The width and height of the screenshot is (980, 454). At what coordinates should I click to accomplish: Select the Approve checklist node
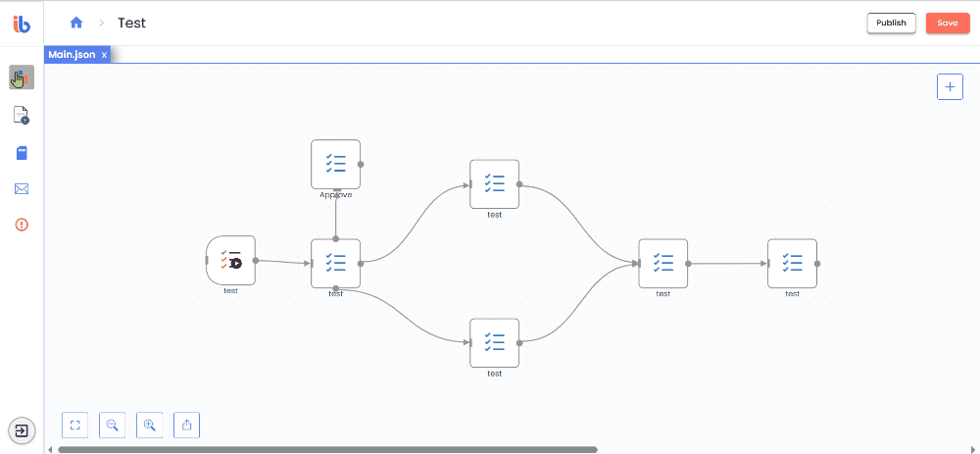tap(335, 164)
